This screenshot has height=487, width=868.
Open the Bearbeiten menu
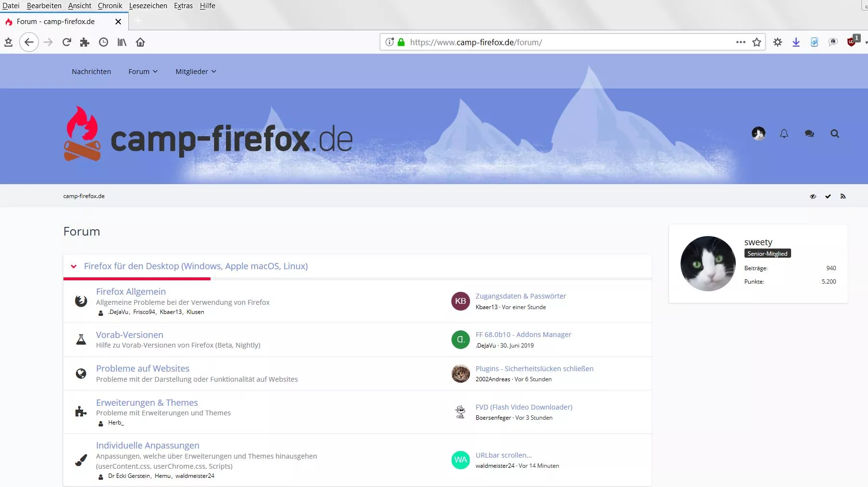coord(44,6)
